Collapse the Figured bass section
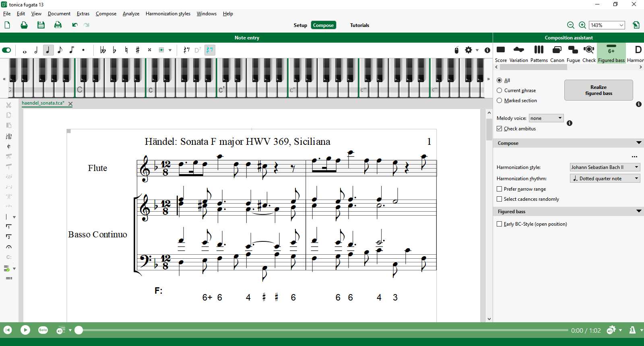644x346 pixels. tap(639, 212)
